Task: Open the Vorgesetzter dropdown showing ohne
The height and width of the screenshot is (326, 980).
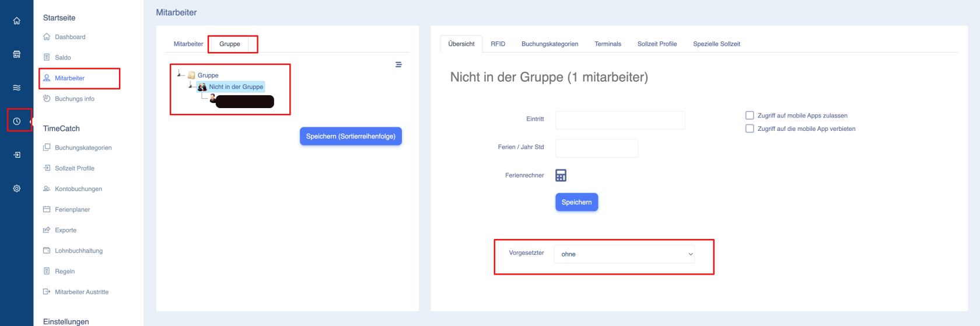Action: pos(624,254)
